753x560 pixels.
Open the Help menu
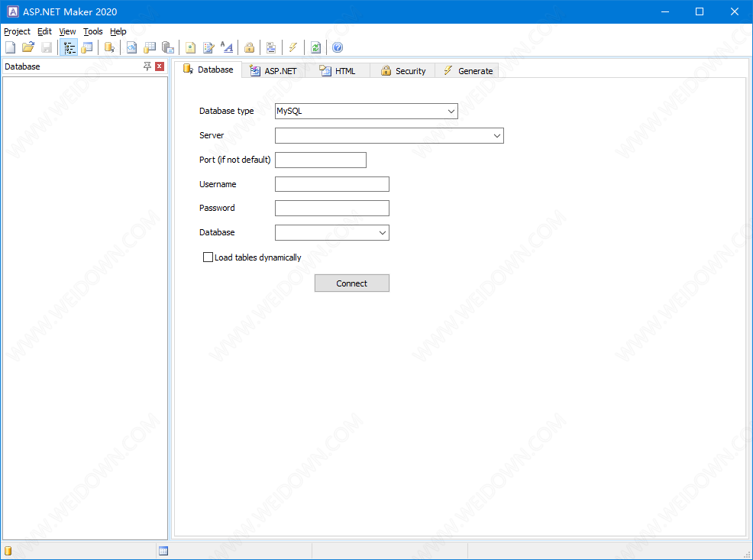118,31
